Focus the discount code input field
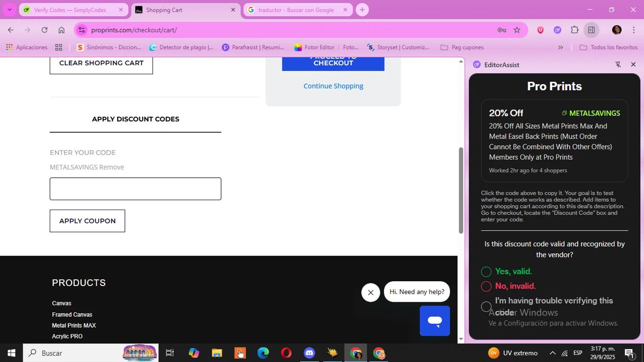Viewport: 644px width, 362px height. click(x=135, y=189)
